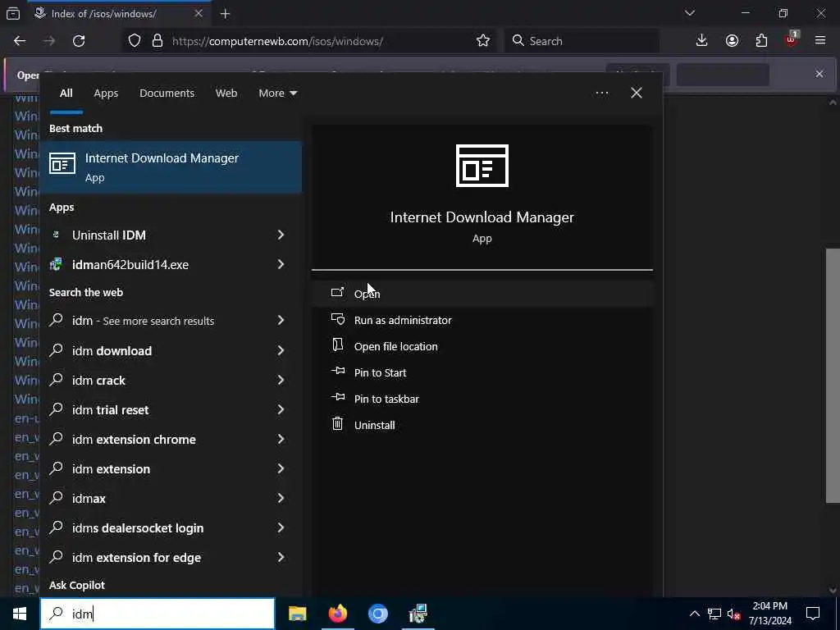Image resolution: width=840 pixels, height=630 pixels.
Task: Click the Pin to Start pin icon
Action: (x=337, y=372)
